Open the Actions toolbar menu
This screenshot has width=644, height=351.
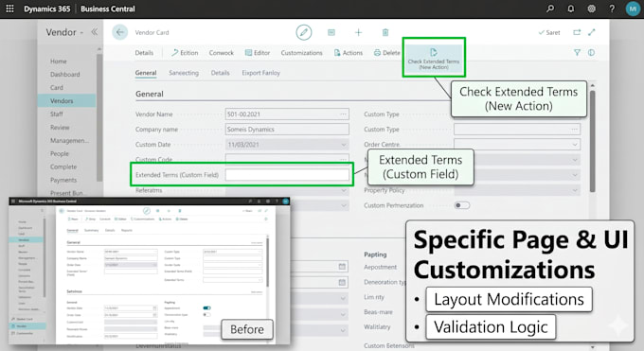(x=349, y=53)
